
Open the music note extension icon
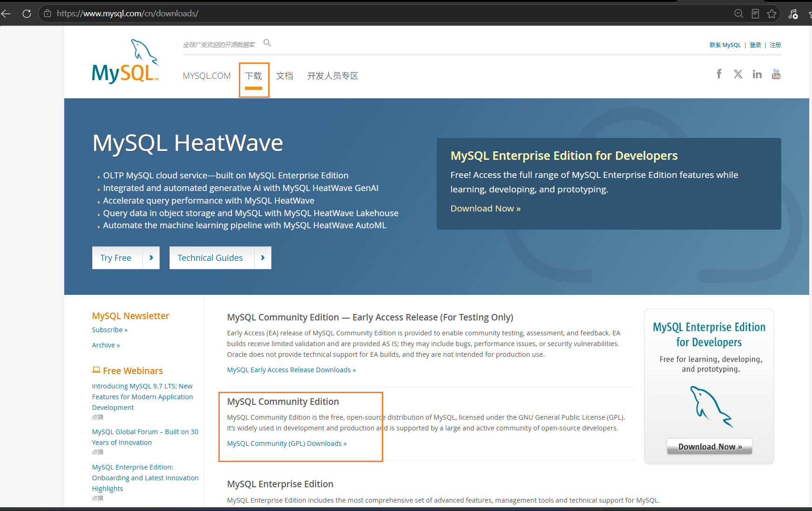click(x=793, y=14)
